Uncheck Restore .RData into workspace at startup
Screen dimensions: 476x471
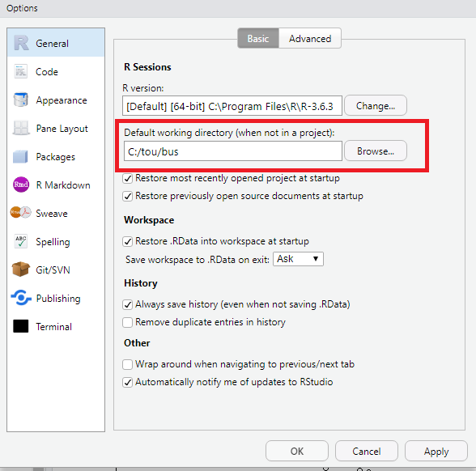(x=128, y=241)
